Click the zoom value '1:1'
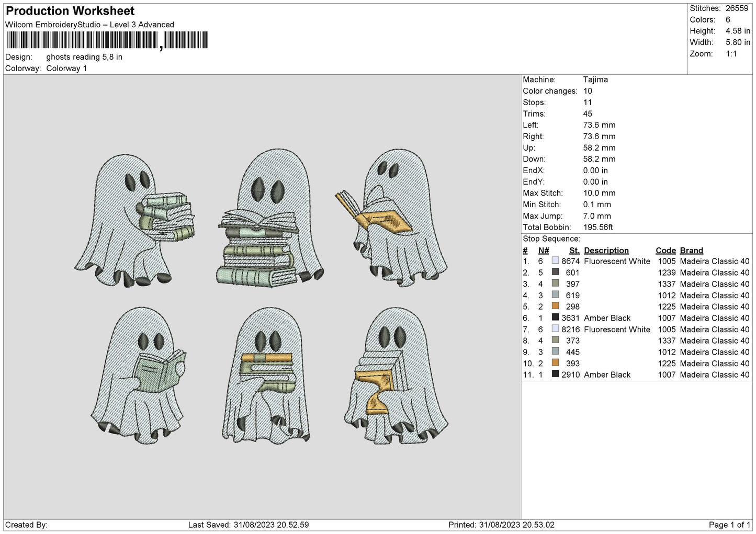This screenshot has width=756, height=534. [x=731, y=54]
